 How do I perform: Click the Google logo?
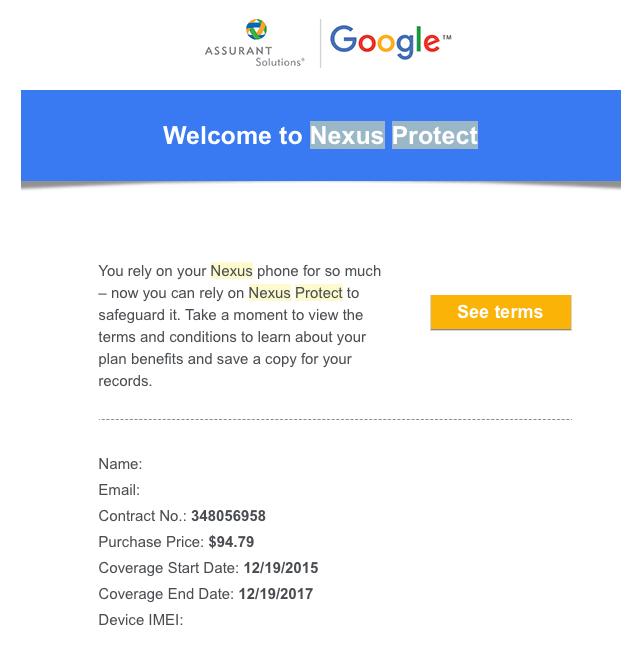coord(391,42)
